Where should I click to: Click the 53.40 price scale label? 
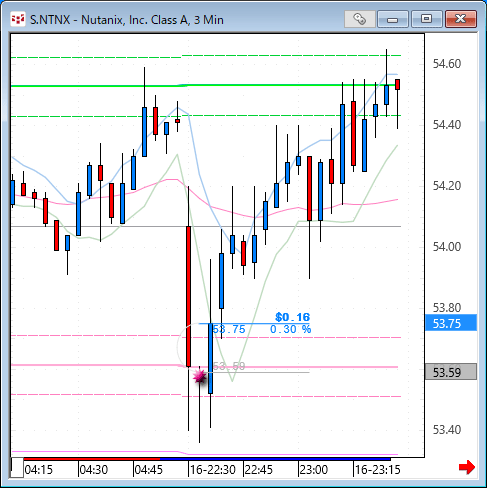click(447, 429)
